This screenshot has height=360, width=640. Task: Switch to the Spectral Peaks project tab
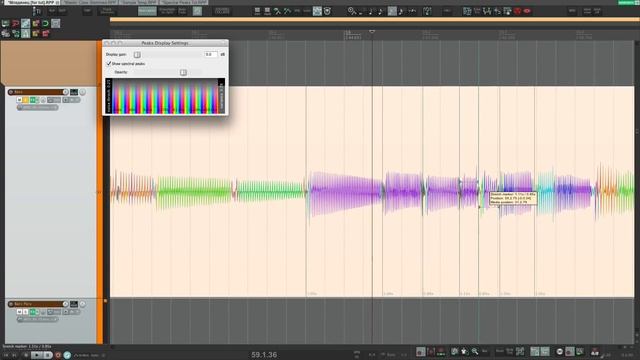184,2
